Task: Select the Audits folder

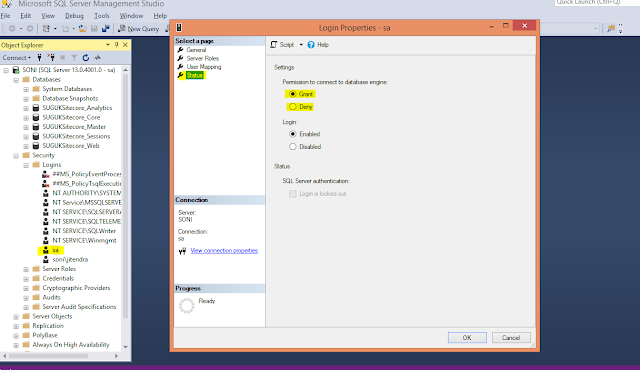Action: click(x=51, y=297)
